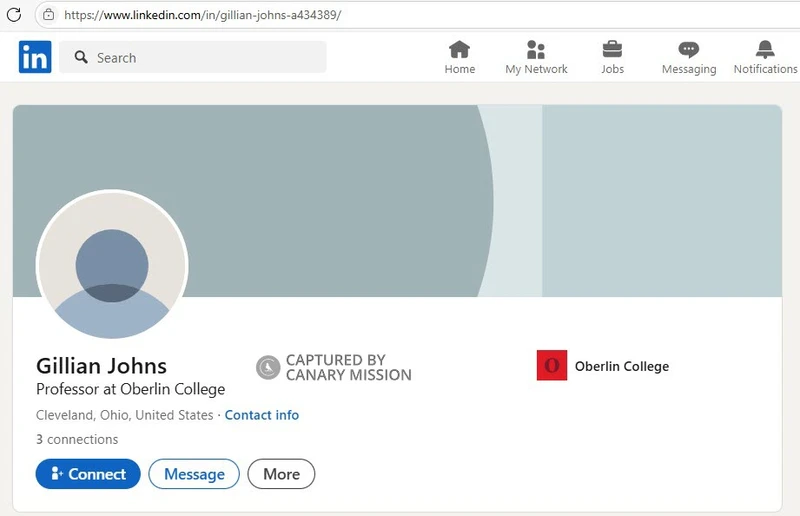Click the Message button
The height and width of the screenshot is (516, 800).
point(194,474)
